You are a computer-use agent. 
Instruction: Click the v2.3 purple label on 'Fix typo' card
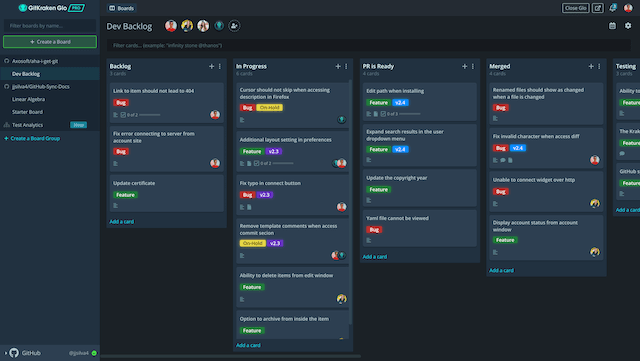tap(264, 195)
